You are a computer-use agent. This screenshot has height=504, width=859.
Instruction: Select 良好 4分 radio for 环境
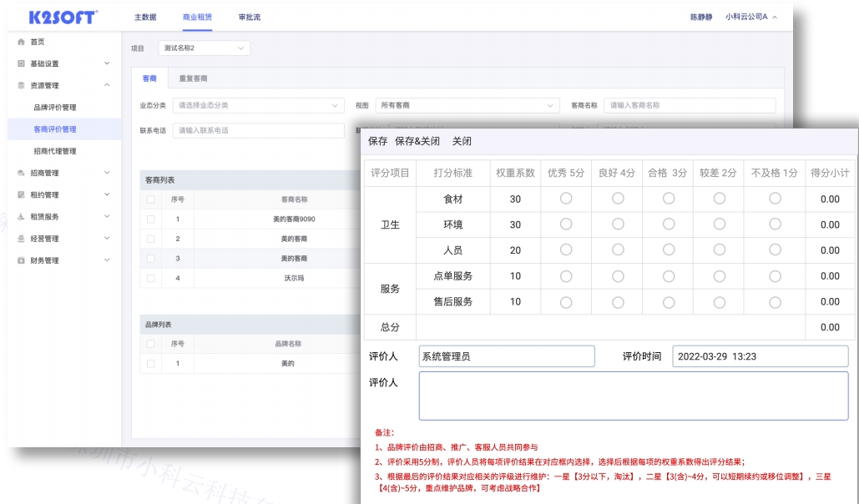click(618, 224)
